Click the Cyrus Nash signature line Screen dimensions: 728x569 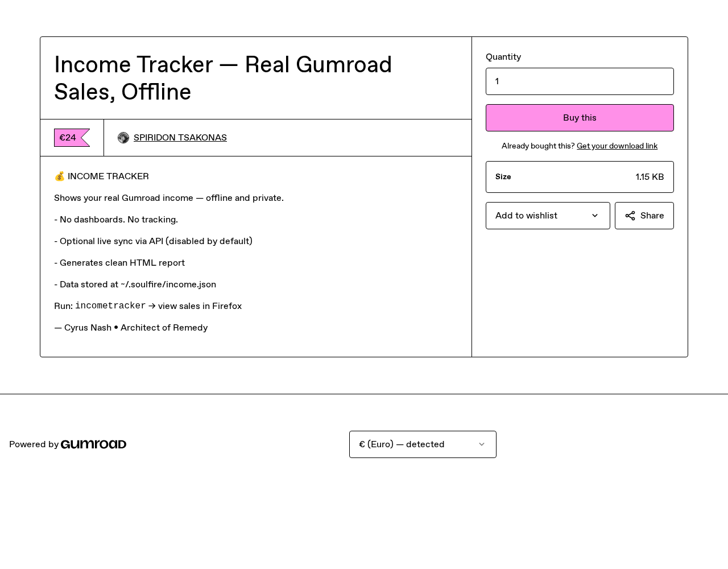[x=131, y=328]
